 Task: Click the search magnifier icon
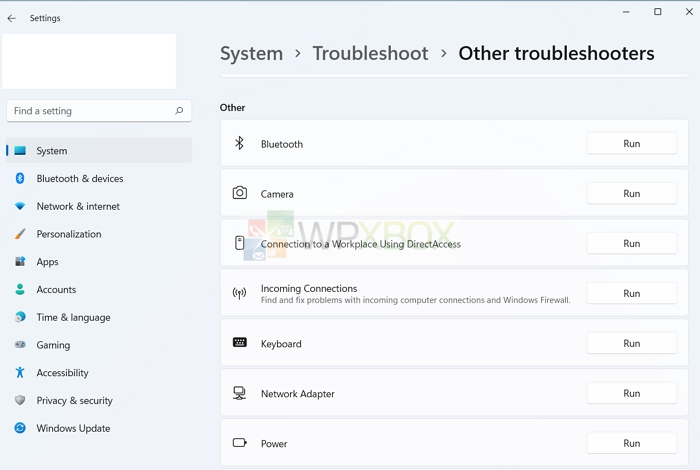tap(179, 111)
